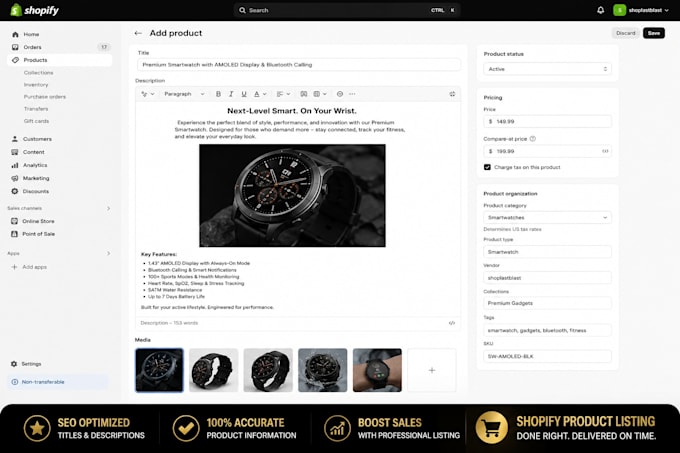Click the product Title field
Viewport: 680px width, 453px height.
point(299,65)
